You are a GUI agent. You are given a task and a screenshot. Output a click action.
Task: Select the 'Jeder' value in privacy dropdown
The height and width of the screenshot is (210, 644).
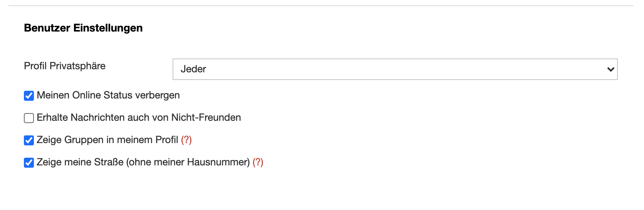click(x=193, y=69)
